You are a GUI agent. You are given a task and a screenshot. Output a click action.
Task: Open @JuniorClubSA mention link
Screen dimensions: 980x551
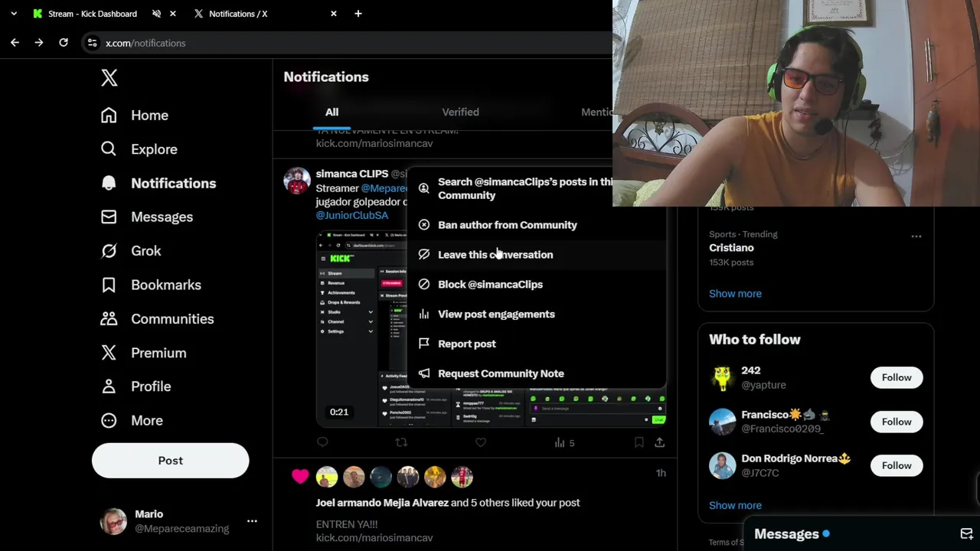pyautogui.click(x=351, y=216)
